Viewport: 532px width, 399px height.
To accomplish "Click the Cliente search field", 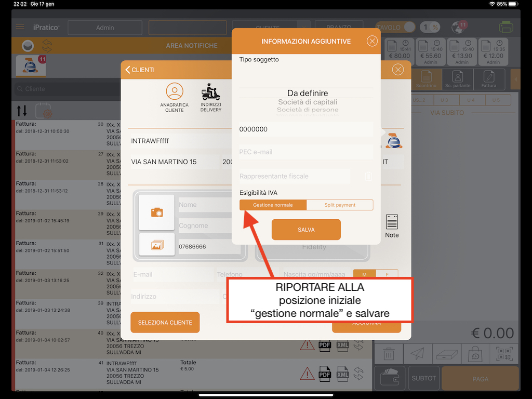I will (x=67, y=89).
